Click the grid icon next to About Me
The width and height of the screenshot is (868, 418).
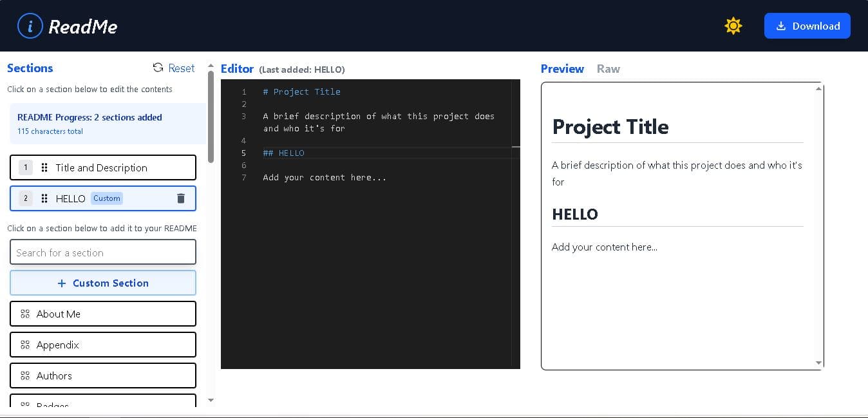point(24,314)
